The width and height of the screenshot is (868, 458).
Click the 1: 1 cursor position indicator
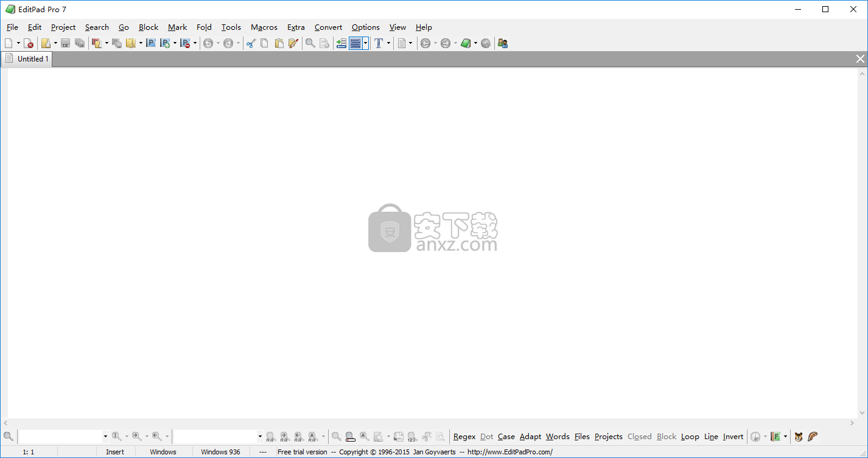coord(29,452)
